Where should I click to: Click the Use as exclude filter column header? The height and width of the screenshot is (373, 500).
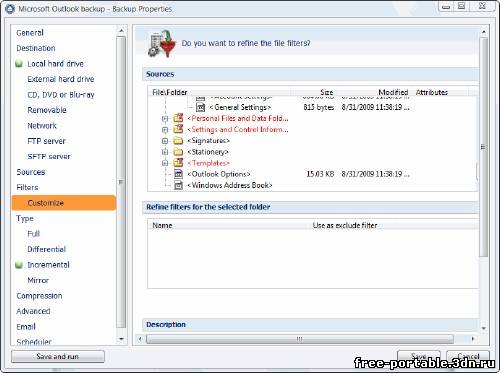(345, 226)
